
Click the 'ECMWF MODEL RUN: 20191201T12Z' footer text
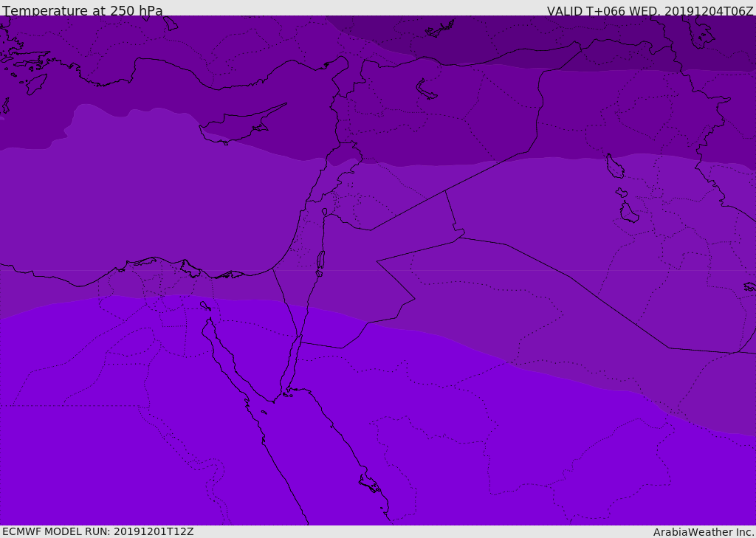98,531
